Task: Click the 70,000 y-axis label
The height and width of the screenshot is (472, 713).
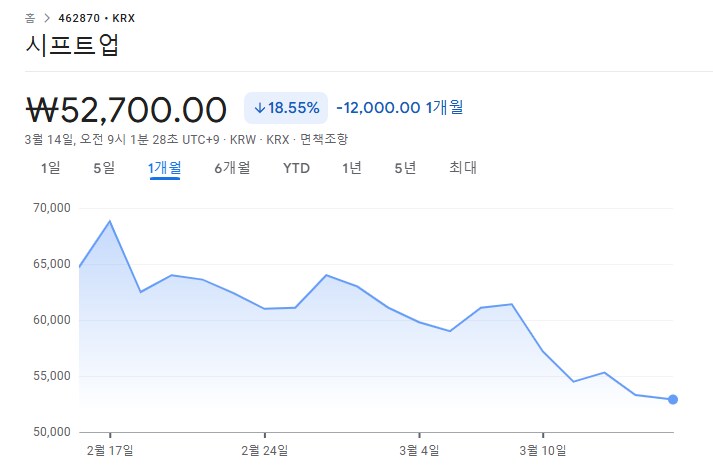Action: [52, 208]
